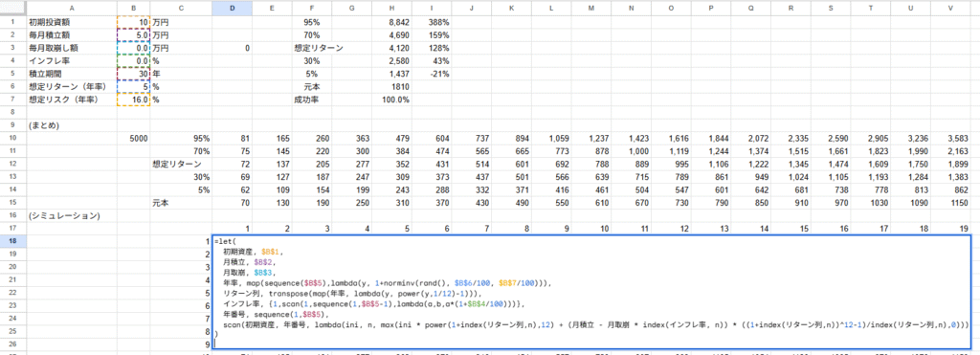Select column header H
Screen dimensions: 980x355
(391, 7)
